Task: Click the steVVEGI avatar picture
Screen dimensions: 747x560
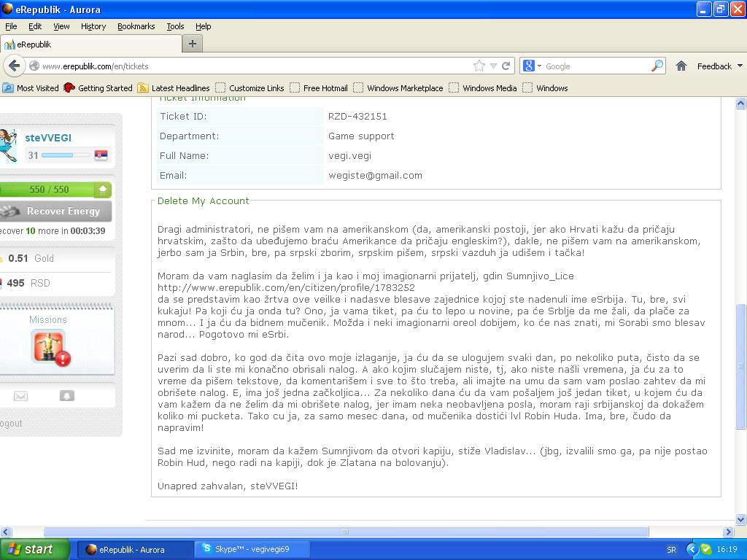Action: pos(9,145)
